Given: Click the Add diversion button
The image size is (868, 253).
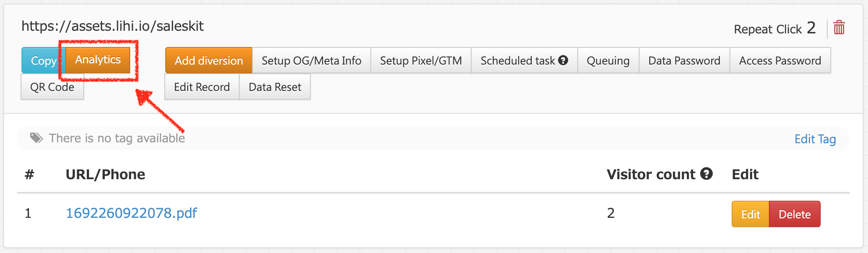Looking at the screenshot, I should [209, 60].
